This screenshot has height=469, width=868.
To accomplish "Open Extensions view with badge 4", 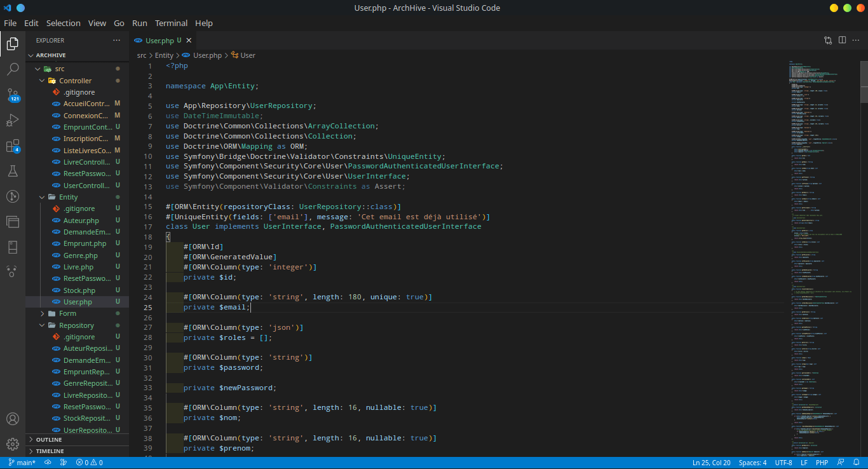I will coord(13,146).
